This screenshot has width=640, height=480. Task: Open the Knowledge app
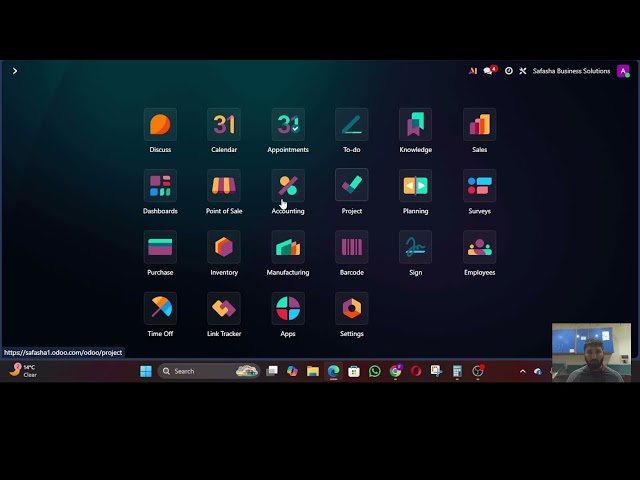[415, 125]
